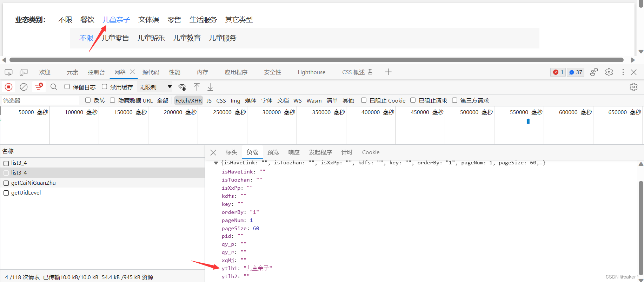Filter requests by JS
The image size is (644, 282).
tap(209, 100)
